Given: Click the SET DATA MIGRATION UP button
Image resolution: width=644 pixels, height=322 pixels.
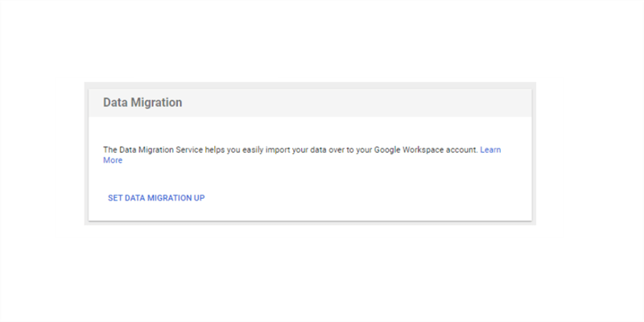Looking at the screenshot, I should [156, 197].
